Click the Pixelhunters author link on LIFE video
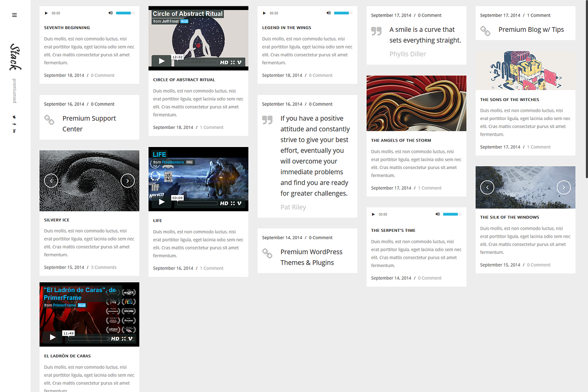 coord(173,162)
